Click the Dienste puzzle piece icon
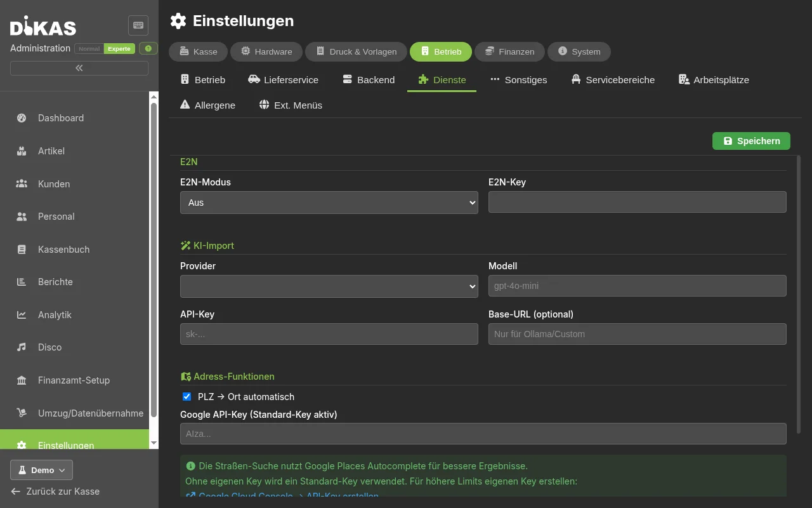Image resolution: width=812 pixels, height=508 pixels. click(x=423, y=79)
